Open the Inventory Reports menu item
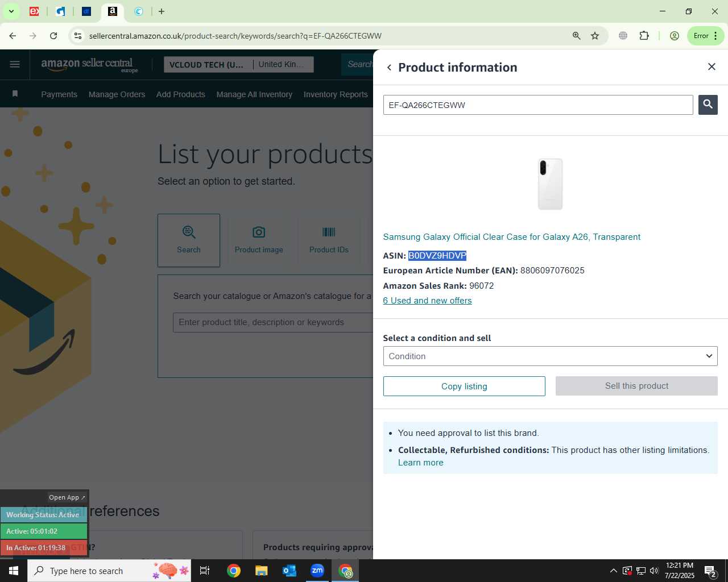The width and height of the screenshot is (728, 582). coord(336,94)
